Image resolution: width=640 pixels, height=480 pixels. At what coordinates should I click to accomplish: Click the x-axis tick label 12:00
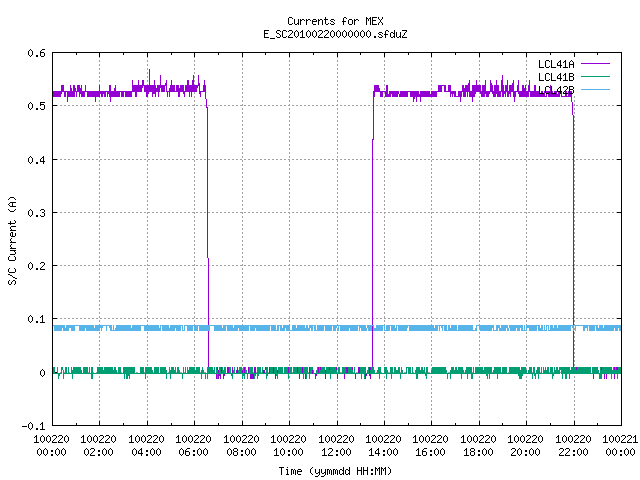[336, 453]
